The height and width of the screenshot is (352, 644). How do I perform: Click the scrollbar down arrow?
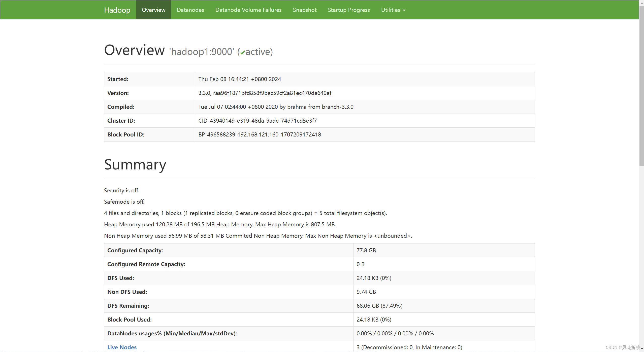tap(641, 349)
